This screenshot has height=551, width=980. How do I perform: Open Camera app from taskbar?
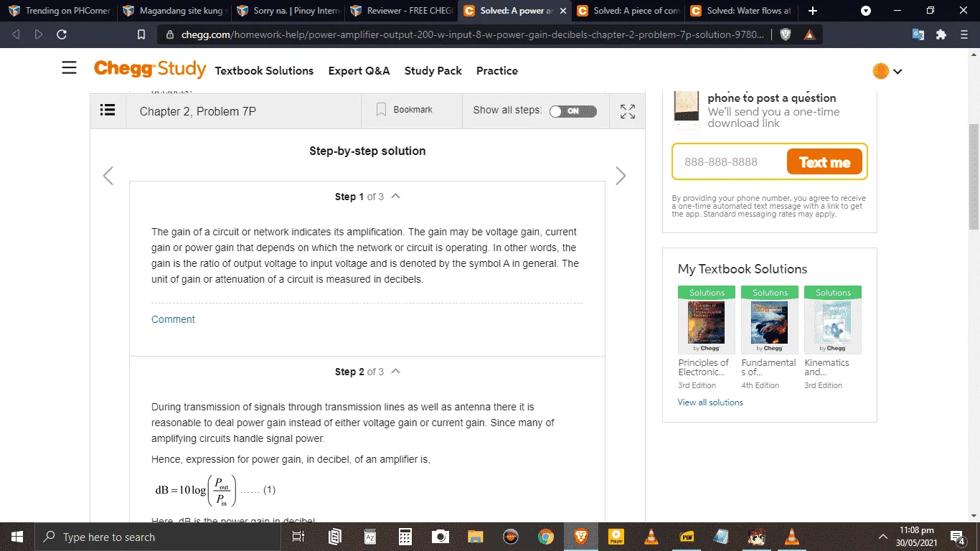point(440,537)
